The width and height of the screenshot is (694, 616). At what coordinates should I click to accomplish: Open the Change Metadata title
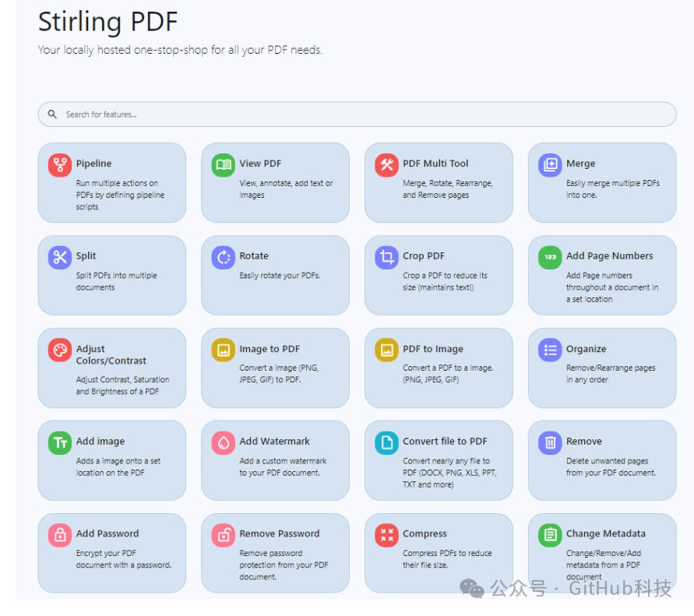pyautogui.click(x=605, y=533)
